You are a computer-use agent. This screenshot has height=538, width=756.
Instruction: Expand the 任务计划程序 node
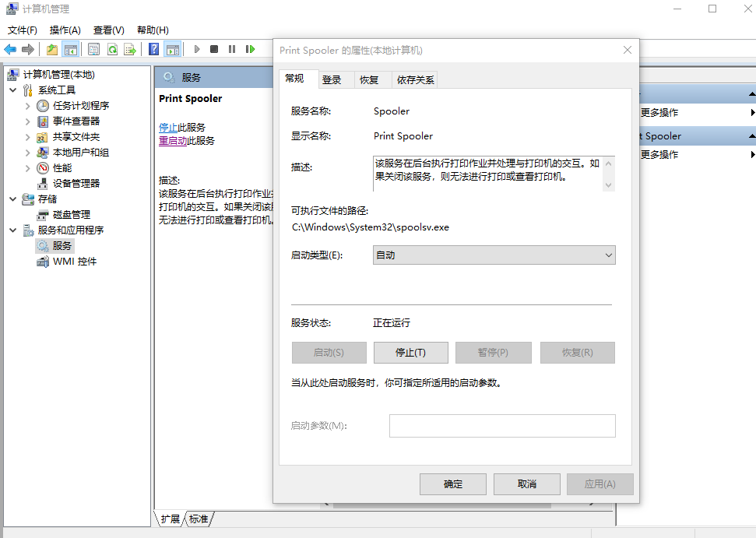point(27,106)
